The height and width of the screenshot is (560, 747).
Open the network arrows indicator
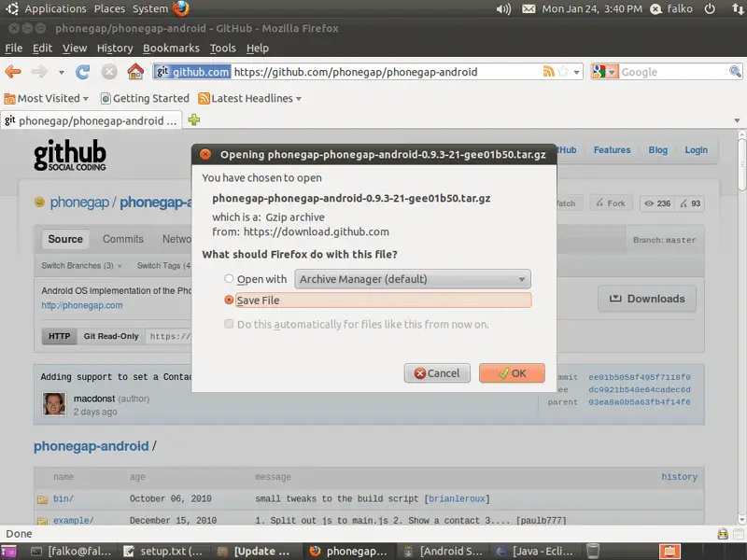point(737,8)
